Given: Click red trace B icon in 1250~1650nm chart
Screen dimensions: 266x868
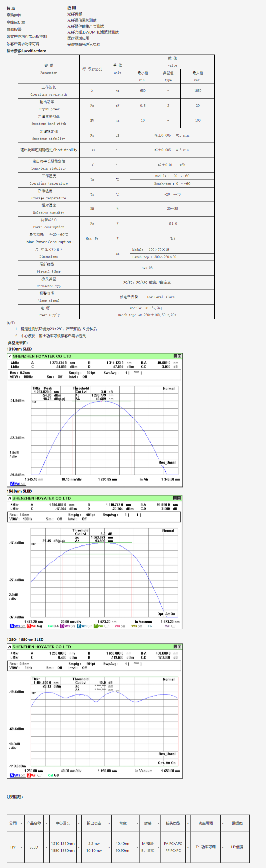Looking at the screenshot, I should 29,775.
